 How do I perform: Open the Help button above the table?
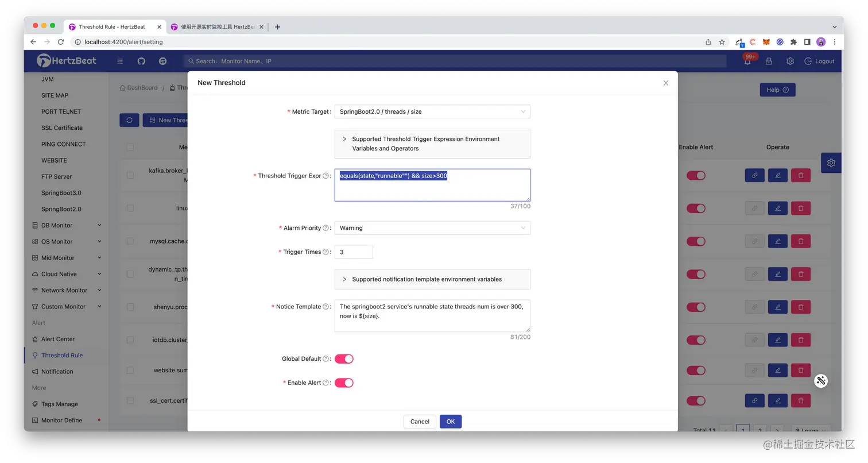point(777,90)
